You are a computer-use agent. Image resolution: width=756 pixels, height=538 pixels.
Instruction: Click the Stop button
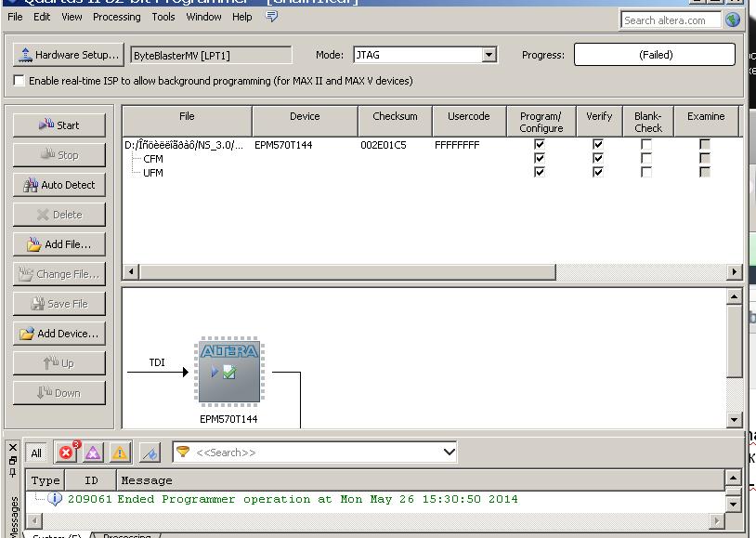click(59, 155)
